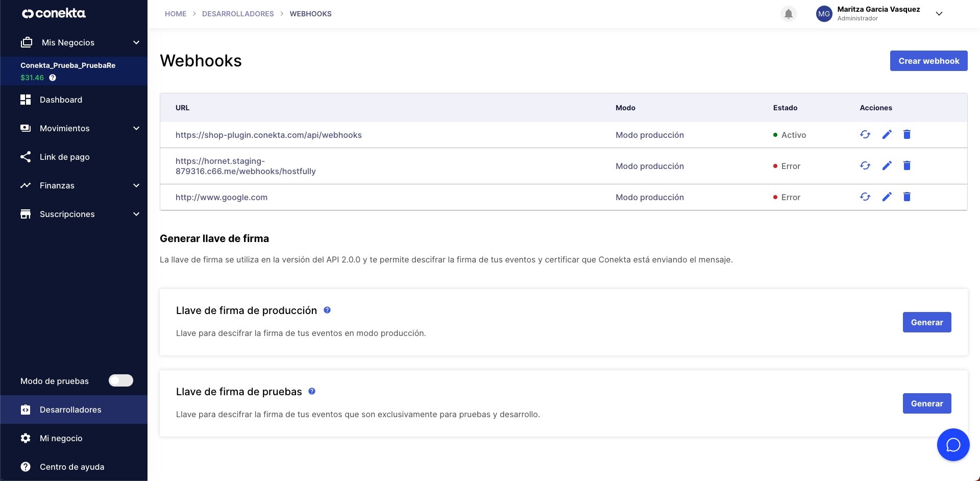Navigate to HOME breadcrumb
Screen dimensions: 980x481
(176, 14)
